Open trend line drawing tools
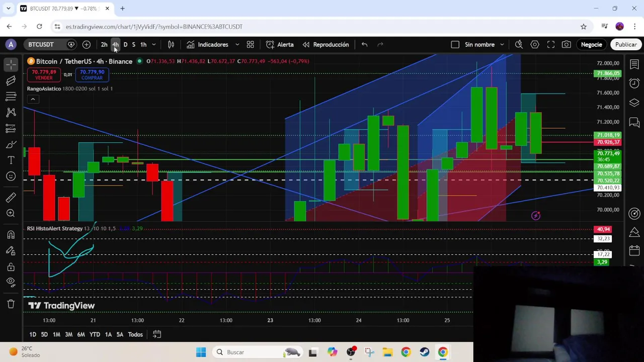Screen dimensions: 644x362 [x=11, y=80]
